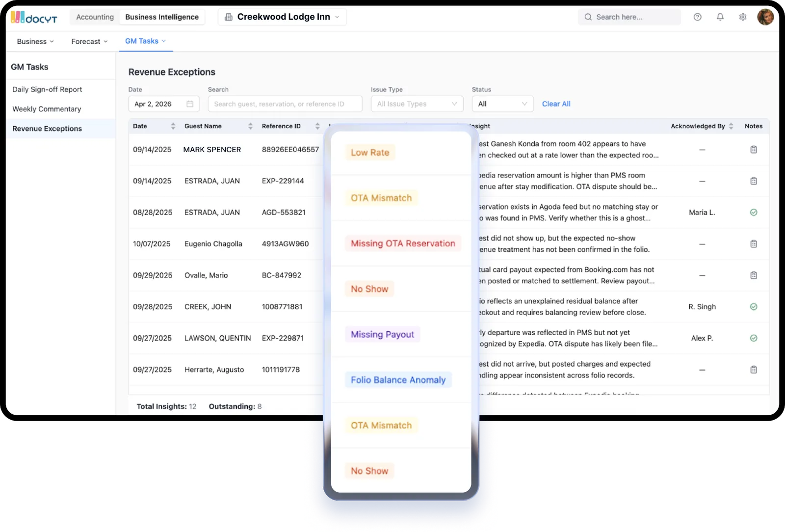This screenshot has width=785, height=532.
Task: Select Revenue Exceptions in sidebar
Action: pyautogui.click(x=61, y=129)
